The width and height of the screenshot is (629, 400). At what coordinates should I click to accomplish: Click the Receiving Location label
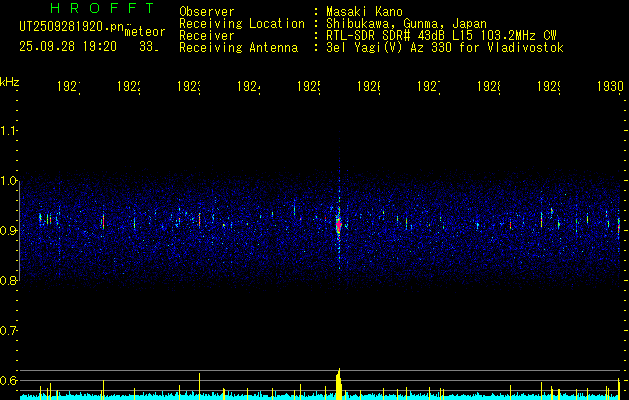click(242, 24)
